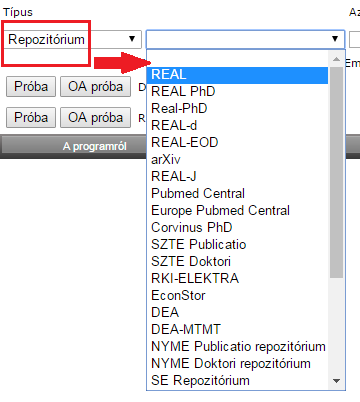Open the Típus dropdown showing Repozitórium

coord(73,39)
